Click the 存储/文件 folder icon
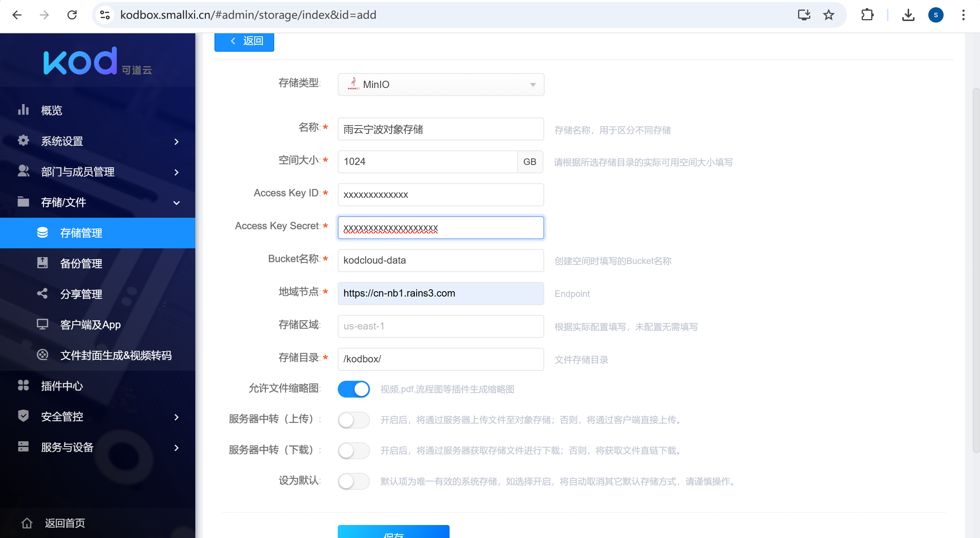 pos(23,202)
